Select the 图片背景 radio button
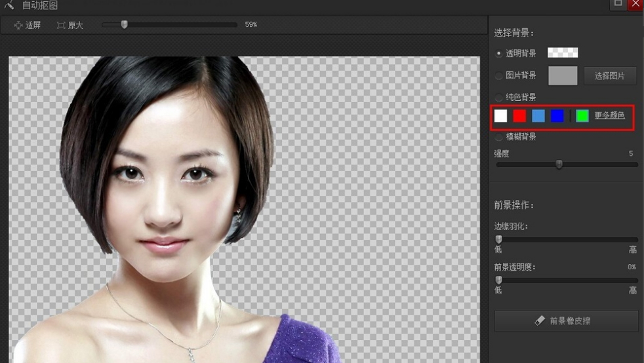The image size is (644, 363). (498, 75)
